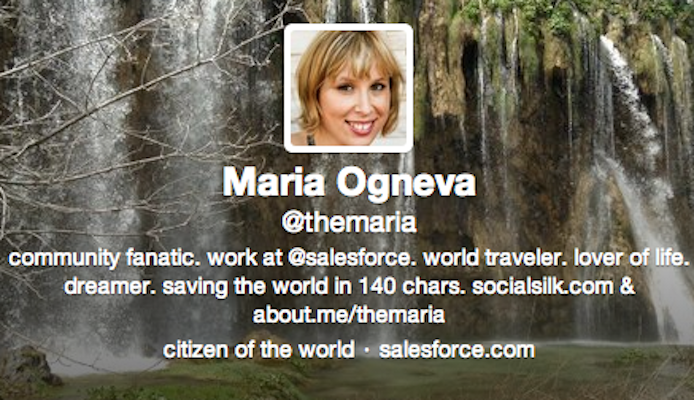Open the about.me/themaria link

[349, 315]
